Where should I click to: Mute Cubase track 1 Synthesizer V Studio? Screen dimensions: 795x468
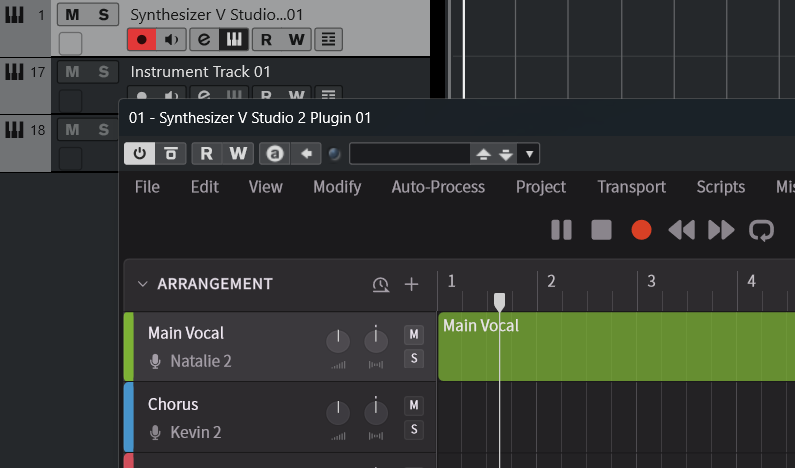pos(73,15)
